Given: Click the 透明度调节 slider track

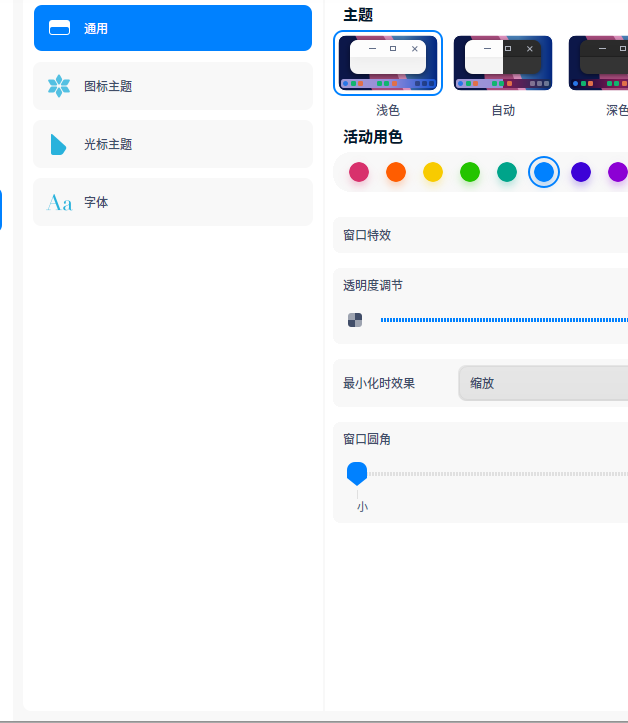Looking at the screenshot, I should click(504, 320).
